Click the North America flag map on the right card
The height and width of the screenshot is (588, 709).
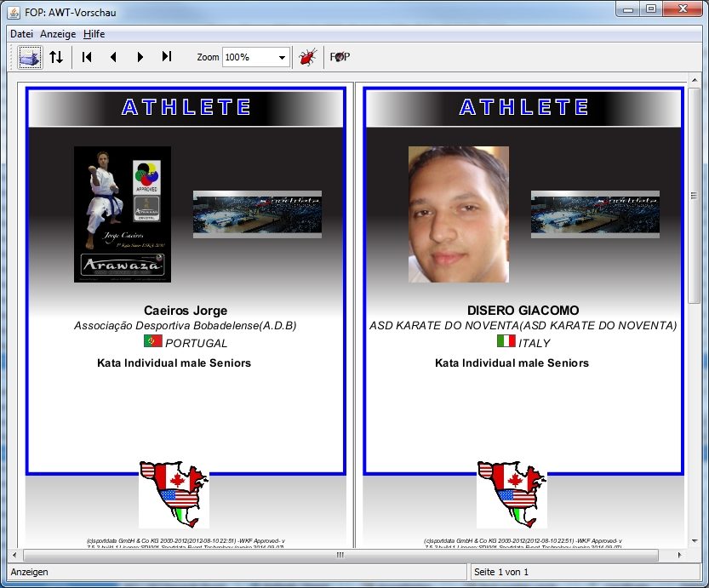512,494
